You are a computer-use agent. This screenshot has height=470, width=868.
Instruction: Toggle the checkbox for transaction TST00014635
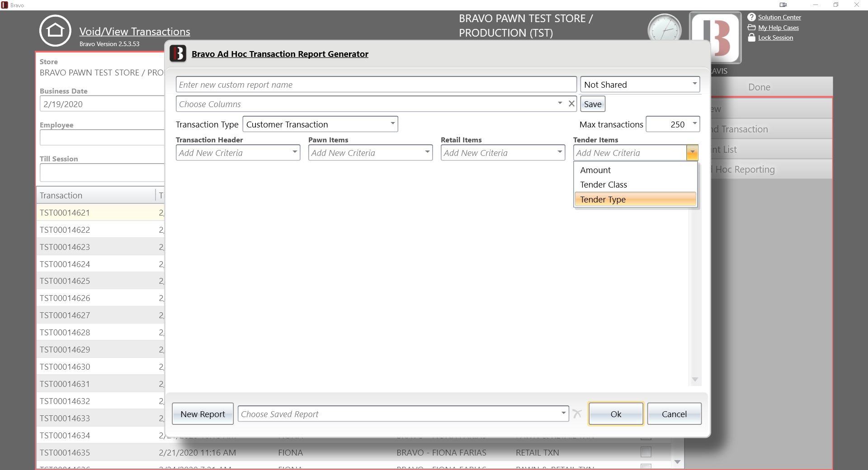click(646, 452)
